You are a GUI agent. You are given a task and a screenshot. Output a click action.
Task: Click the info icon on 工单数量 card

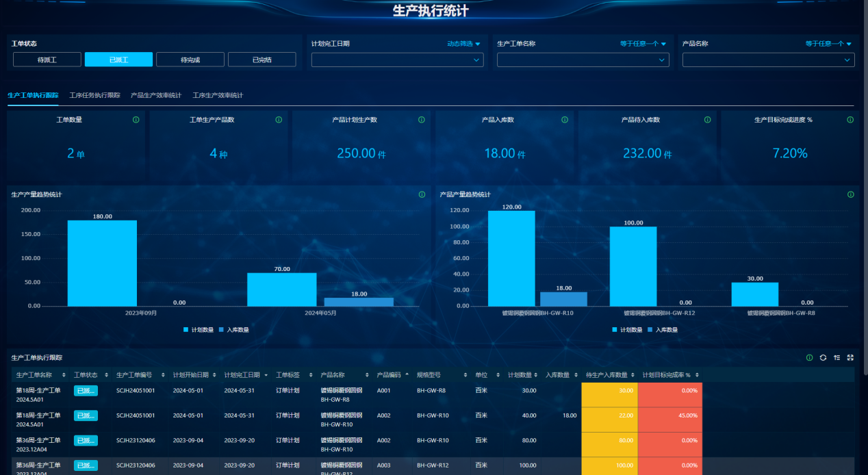(136, 120)
